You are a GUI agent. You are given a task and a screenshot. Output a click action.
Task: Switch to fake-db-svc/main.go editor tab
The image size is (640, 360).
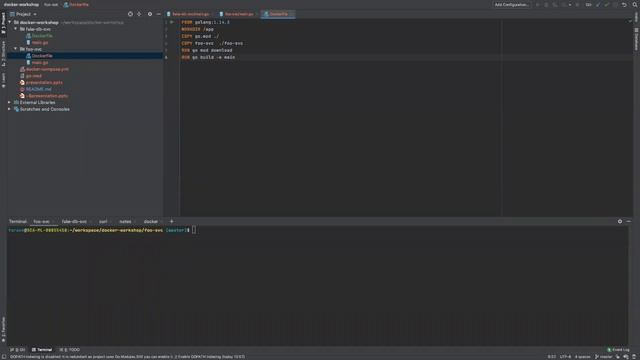(190, 14)
